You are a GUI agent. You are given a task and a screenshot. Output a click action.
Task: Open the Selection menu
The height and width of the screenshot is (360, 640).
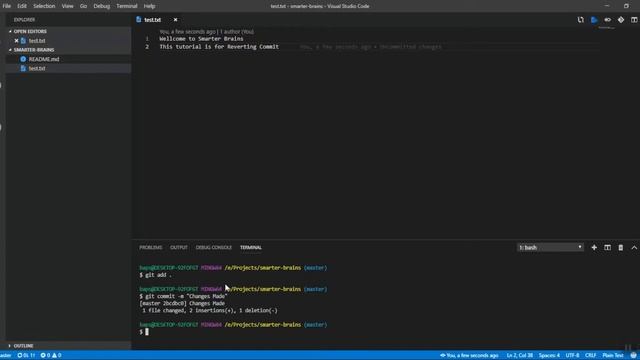[x=44, y=6]
